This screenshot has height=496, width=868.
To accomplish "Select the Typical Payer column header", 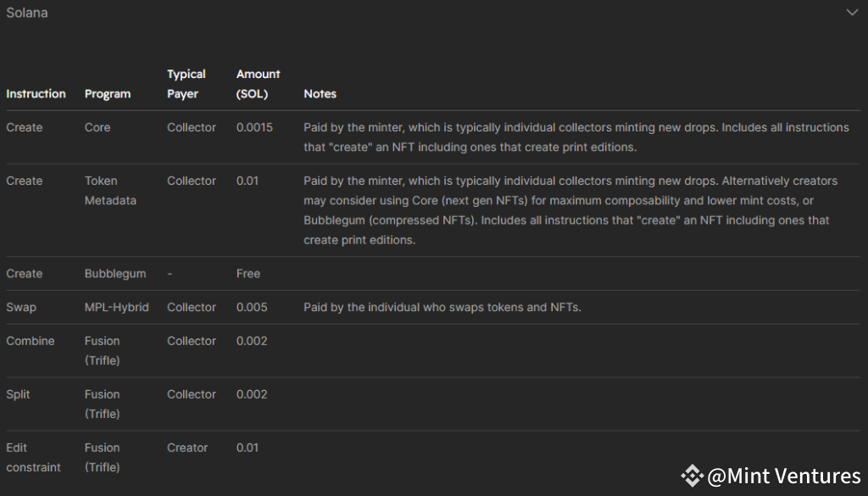I will point(186,84).
